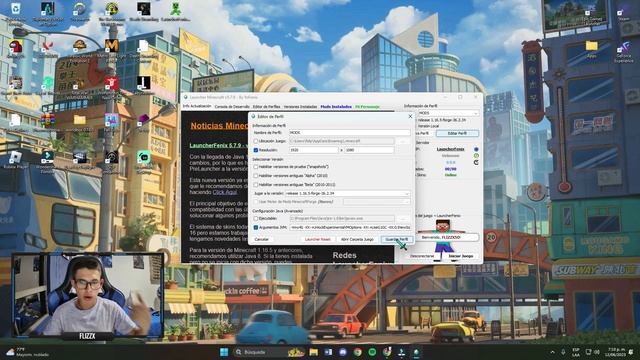Image resolution: width=640 pixels, height=360 pixels.
Task: Open the Jurassic World desktop shortcut
Action: pyautogui.click(x=80, y=46)
